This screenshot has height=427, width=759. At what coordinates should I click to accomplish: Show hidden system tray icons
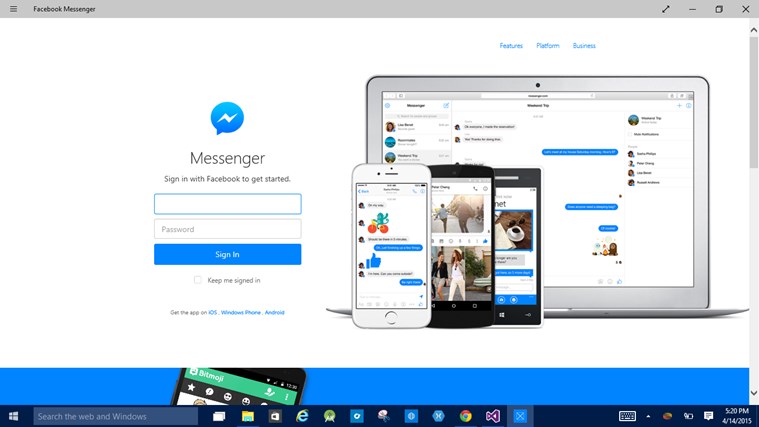pos(648,416)
